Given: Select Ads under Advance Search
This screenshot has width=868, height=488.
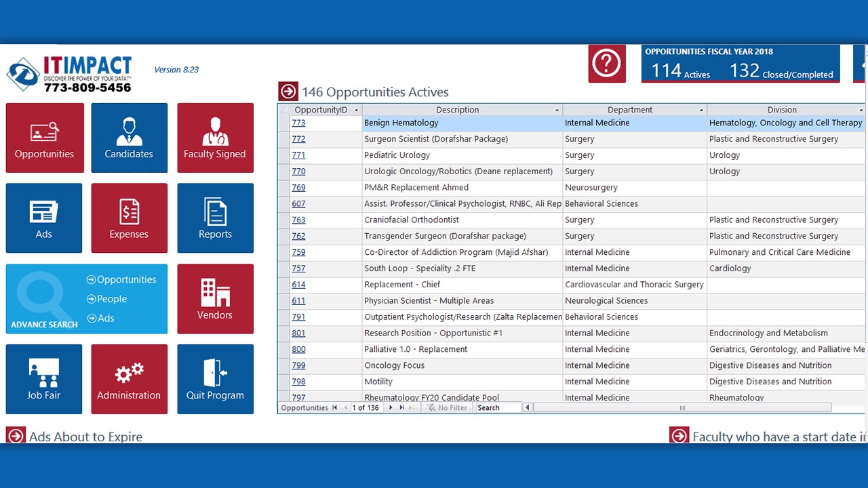Looking at the screenshot, I should point(100,318).
